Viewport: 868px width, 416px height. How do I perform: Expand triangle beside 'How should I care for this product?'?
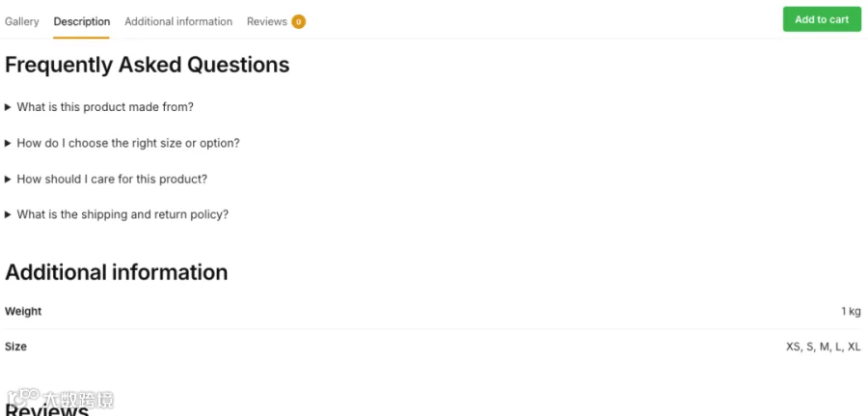[x=9, y=180]
